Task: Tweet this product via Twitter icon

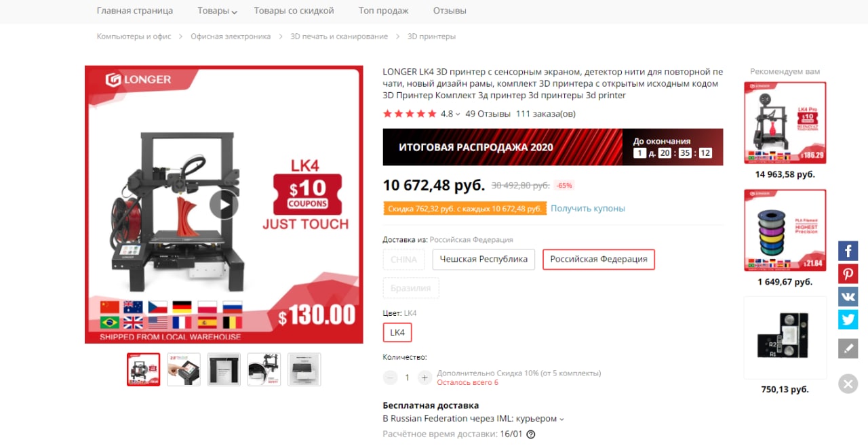Action: coord(848,319)
